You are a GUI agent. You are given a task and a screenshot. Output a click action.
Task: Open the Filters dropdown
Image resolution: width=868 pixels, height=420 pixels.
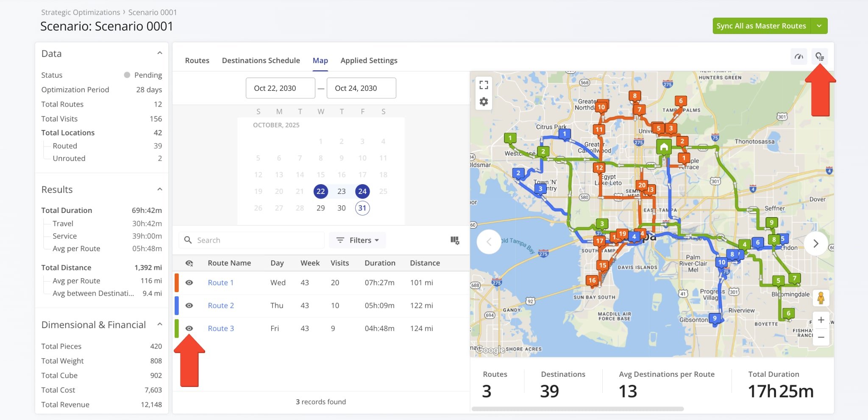357,240
